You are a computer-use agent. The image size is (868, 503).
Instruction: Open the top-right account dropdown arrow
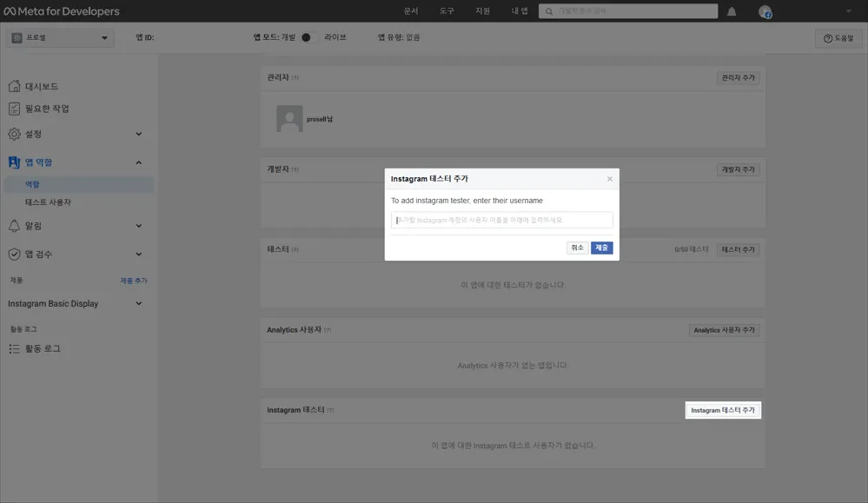[848, 11]
